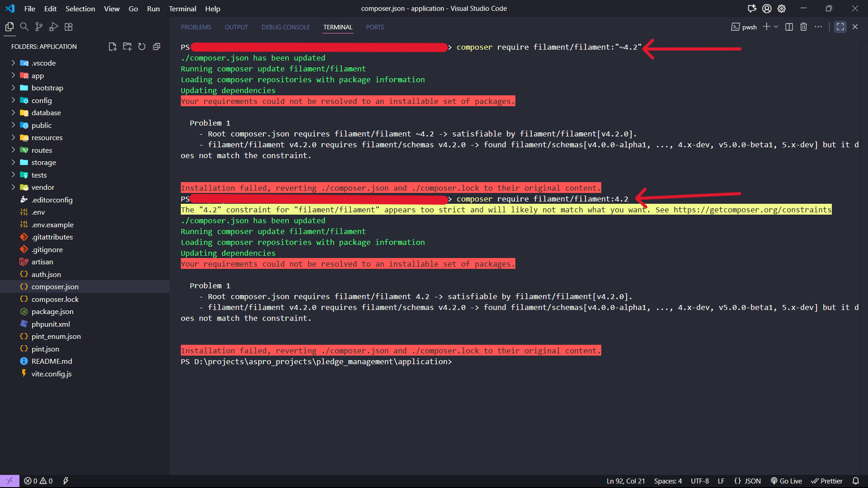This screenshot has width=868, height=488.
Task: Open the Run and Debug icon
Action: (54, 27)
